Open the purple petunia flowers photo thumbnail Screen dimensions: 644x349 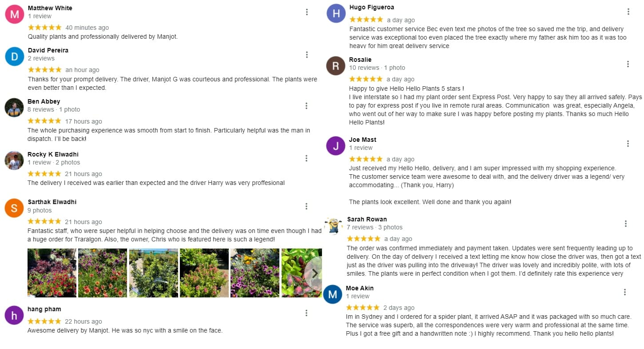coord(255,273)
